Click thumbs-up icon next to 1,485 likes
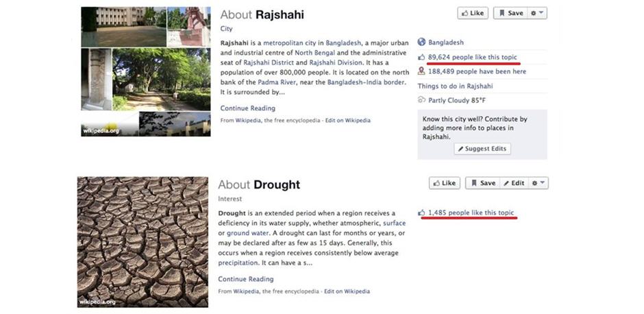The image size is (644, 314). [421, 213]
